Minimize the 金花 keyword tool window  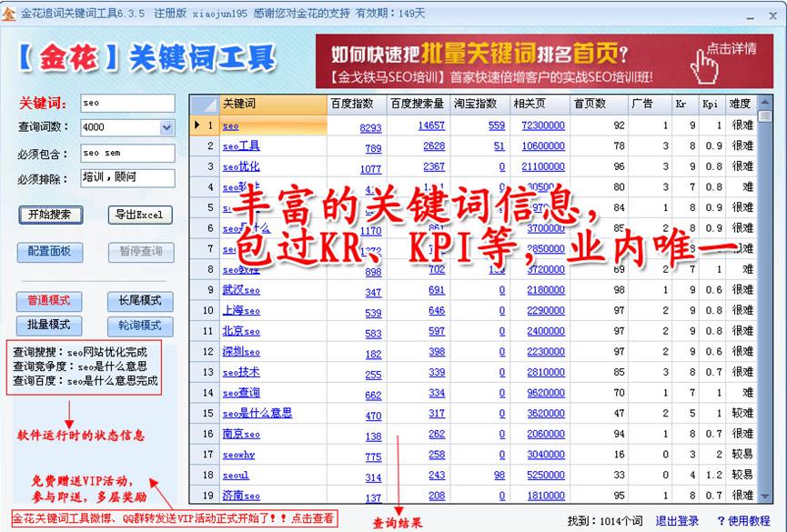point(751,16)
